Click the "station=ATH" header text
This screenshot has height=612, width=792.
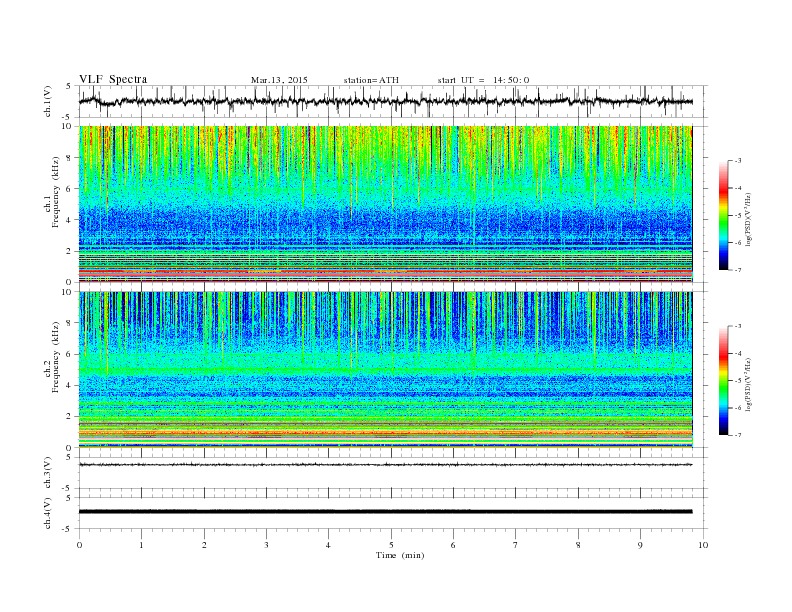click(371, 80)
